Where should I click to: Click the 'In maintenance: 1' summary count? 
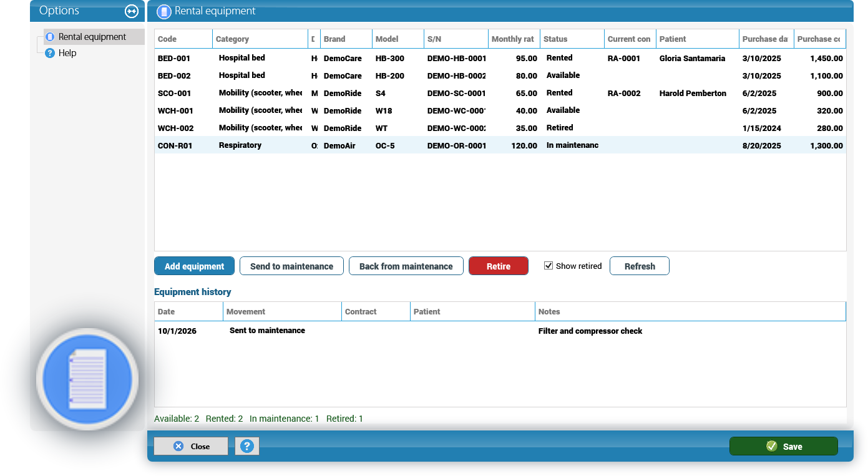(284, 419)
